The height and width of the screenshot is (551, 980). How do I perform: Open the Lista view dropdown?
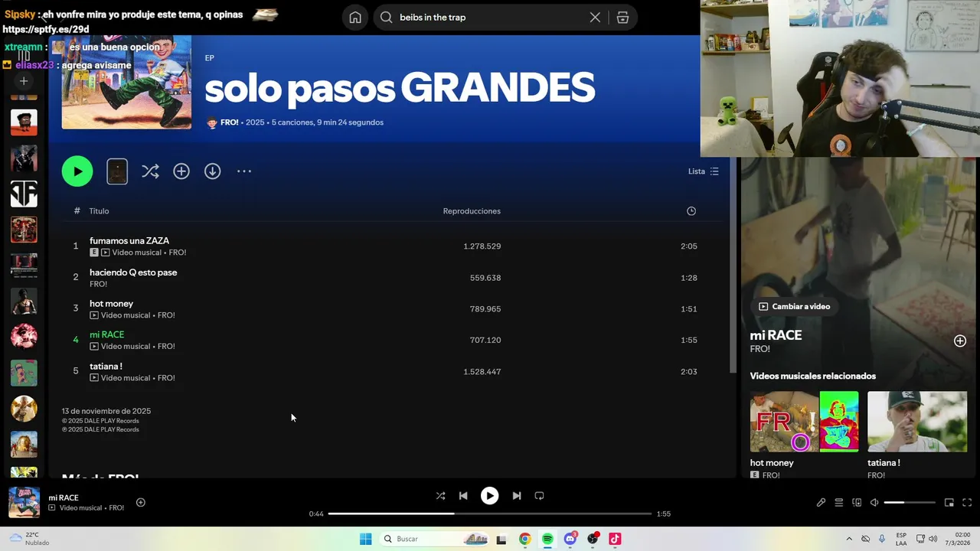(x=703, y=171)
